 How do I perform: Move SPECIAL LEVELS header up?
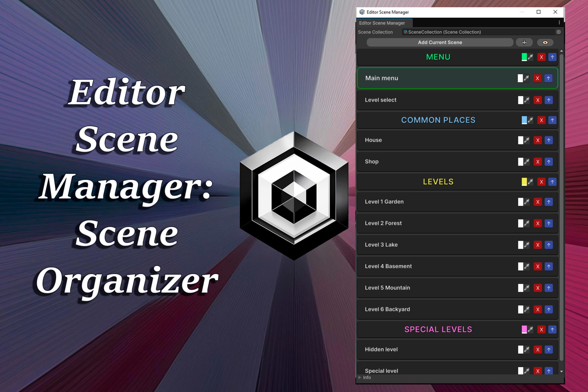click(552, 330)
